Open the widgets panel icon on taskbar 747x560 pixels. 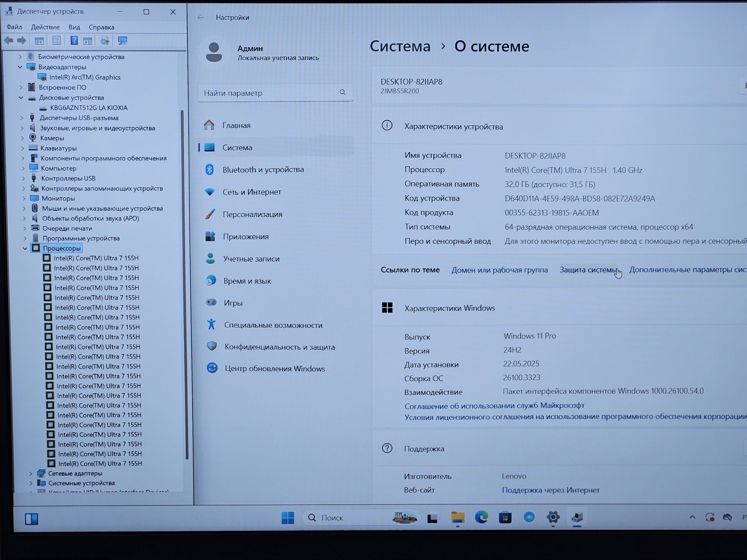pyautogui.click(x=31, y=519)
